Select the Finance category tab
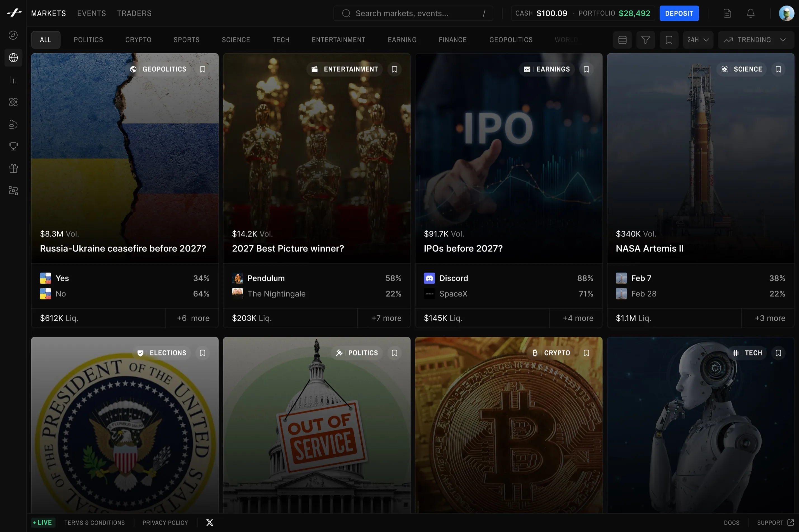799x532 pixels. coord(452,40)
